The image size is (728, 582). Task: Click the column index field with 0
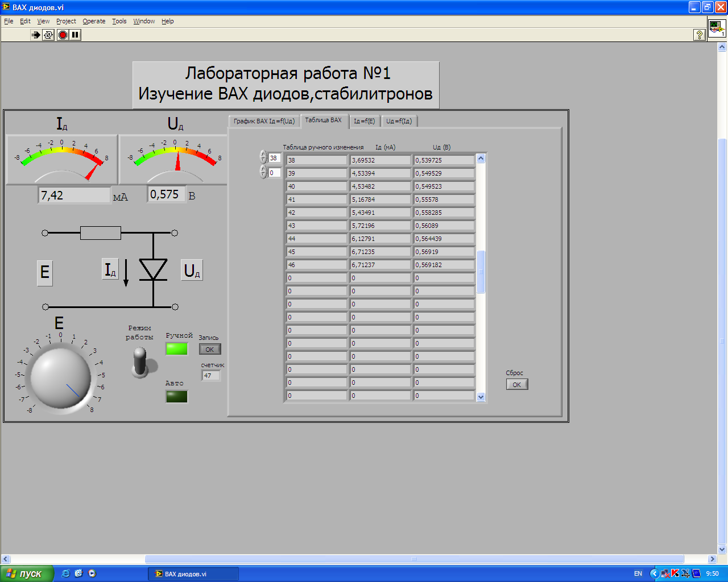[x=275, y=172]
